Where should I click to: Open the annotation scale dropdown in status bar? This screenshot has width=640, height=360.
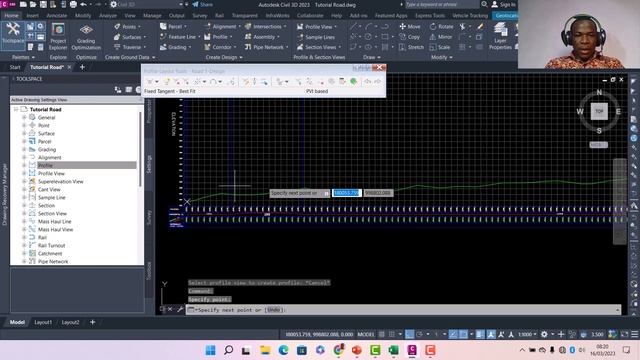coord(527,334)
